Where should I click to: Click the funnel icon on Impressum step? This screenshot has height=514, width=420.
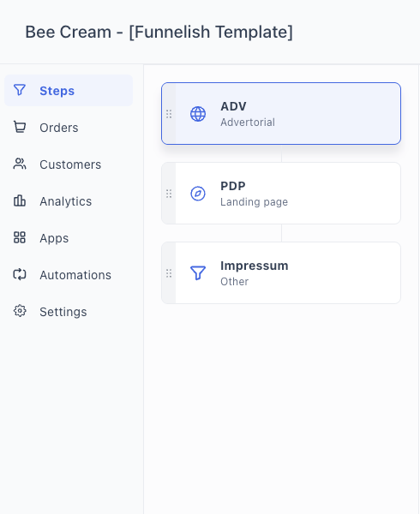tap(198, 273)
